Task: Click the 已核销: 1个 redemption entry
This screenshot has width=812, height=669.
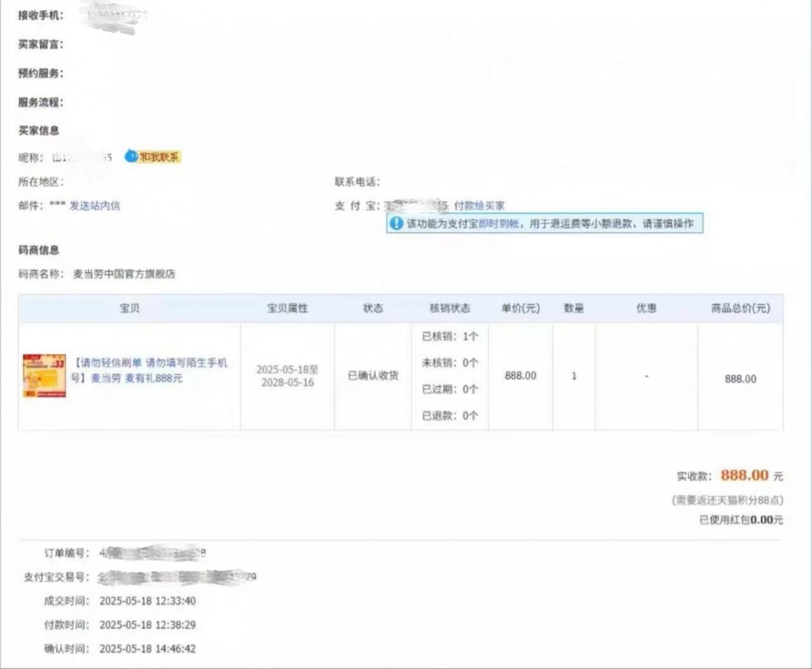Action: (450, 336)
